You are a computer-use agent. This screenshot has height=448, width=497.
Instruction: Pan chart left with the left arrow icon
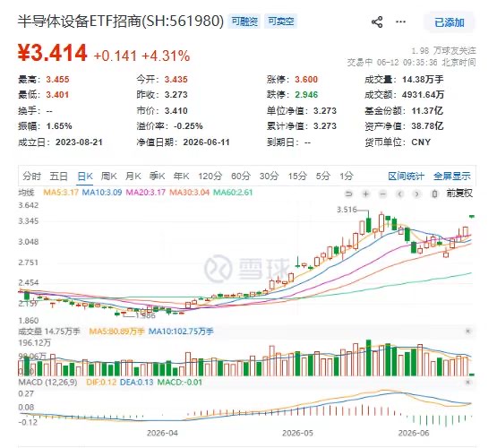(400, 194)
